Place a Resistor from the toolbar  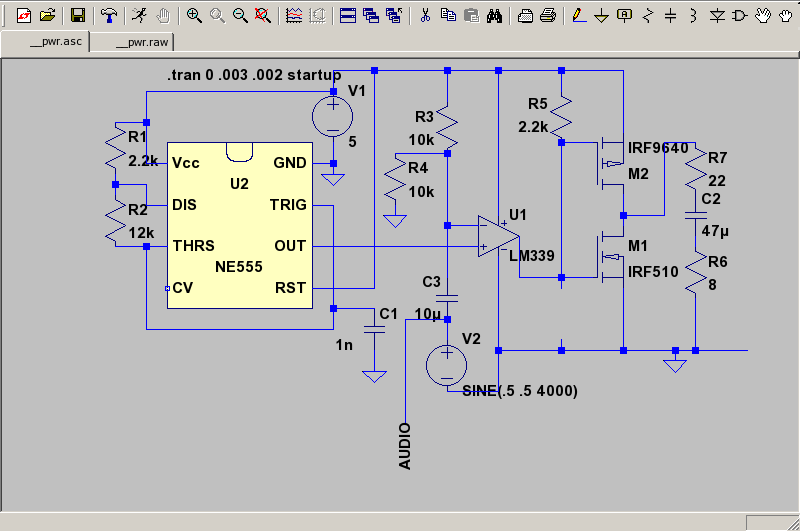pos(648,16)
